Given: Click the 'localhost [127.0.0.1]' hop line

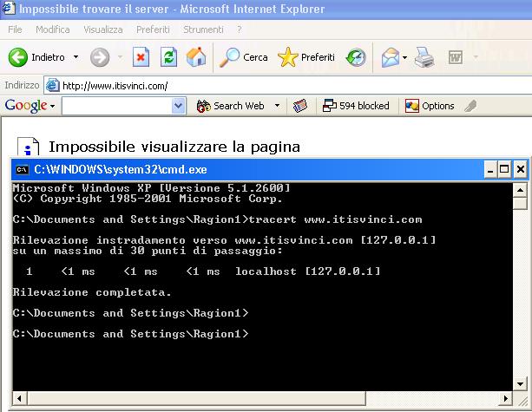Looking at the screenshot, I should (203, 271).
